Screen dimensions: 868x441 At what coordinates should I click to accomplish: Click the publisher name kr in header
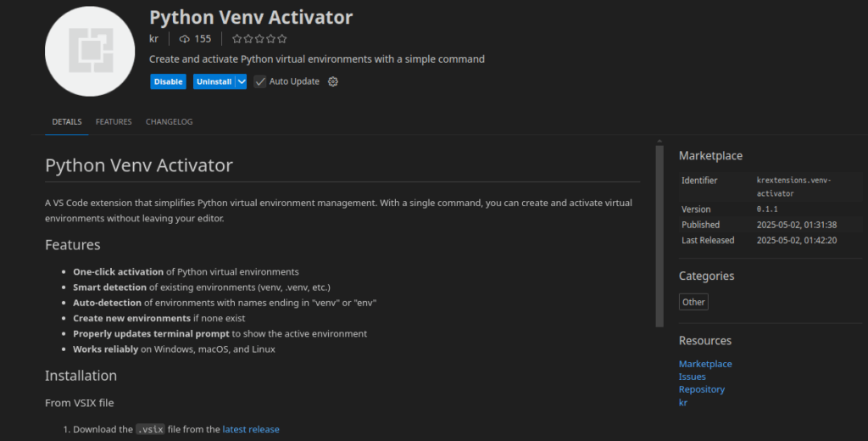(154, 39)
